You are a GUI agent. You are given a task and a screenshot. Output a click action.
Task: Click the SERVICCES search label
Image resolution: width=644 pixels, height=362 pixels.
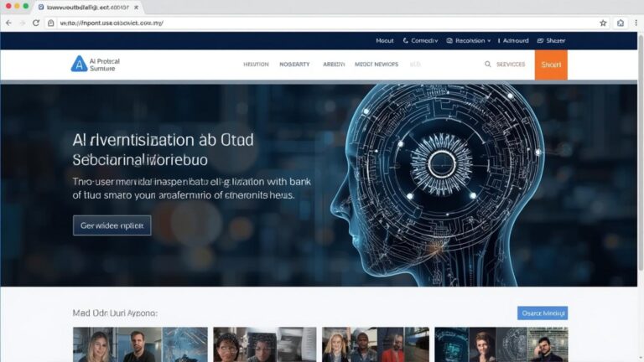511,65
